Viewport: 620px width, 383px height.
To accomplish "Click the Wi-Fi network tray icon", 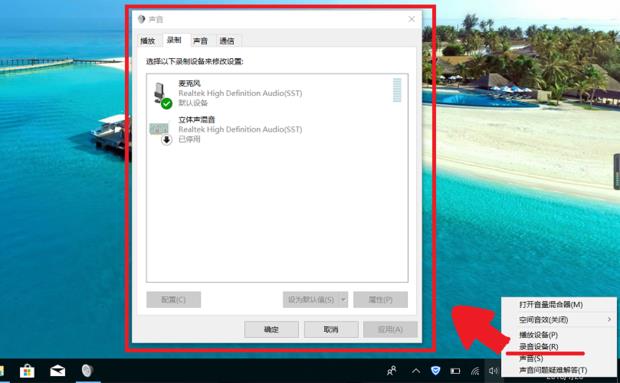I will (475, 371).
